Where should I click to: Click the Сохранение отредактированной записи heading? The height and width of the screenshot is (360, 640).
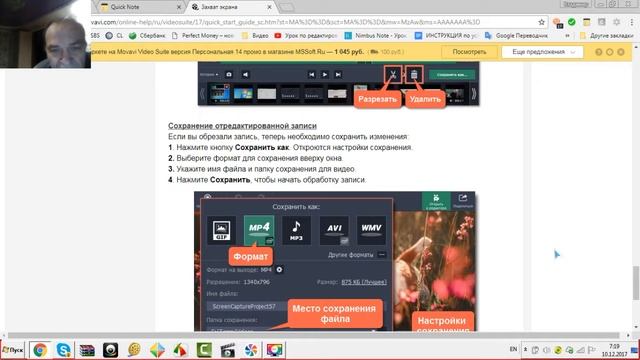[242, 126]
